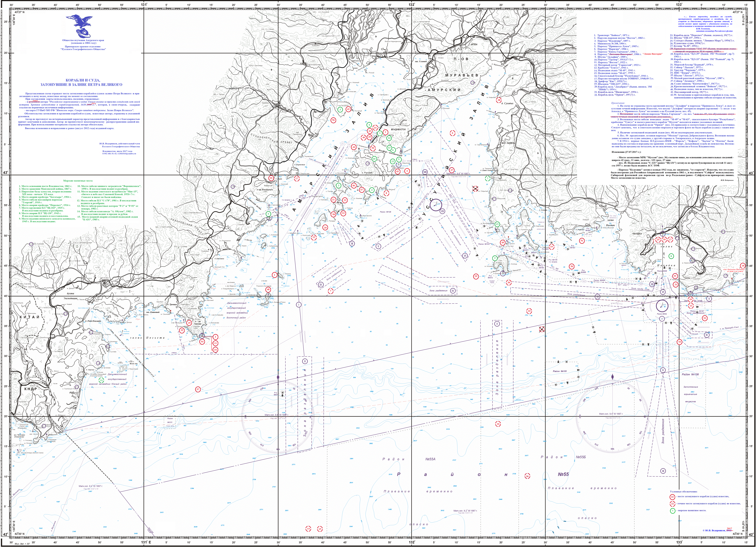Select red wreck marker 52

705,318
